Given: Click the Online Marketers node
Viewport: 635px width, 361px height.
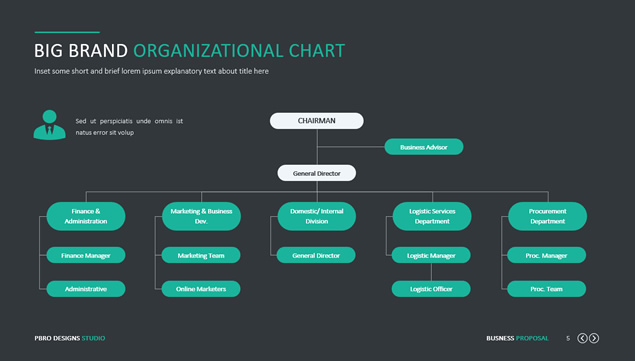Looking at the screenshot, I should coord(201,289).
